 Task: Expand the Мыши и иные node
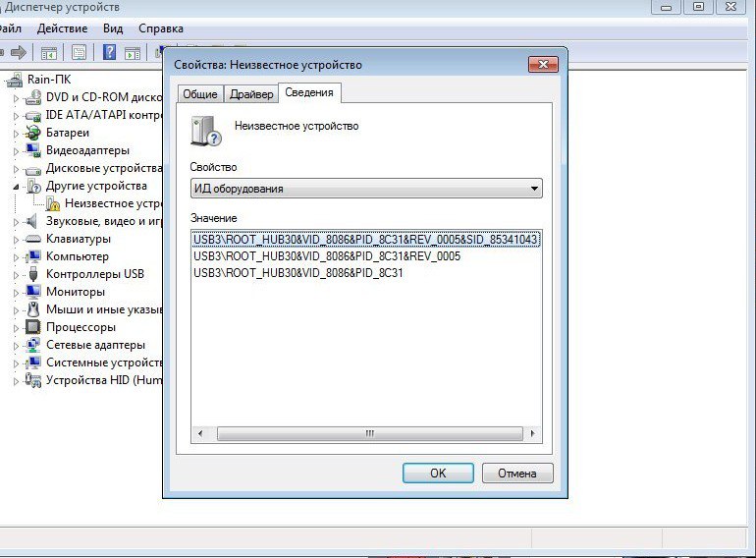click(16, 310)
